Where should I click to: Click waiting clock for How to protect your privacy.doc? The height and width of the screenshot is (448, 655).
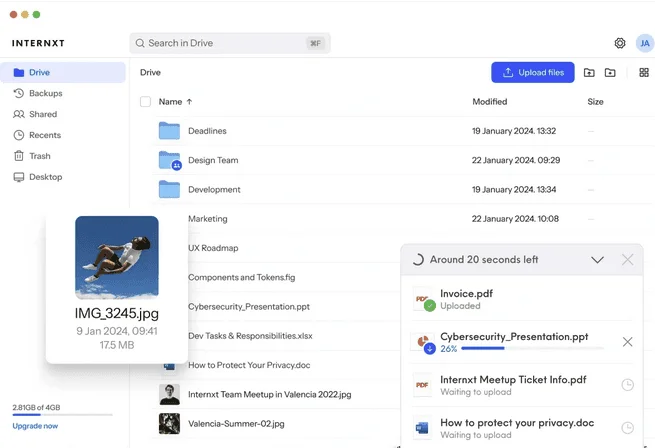tap(627, 428)
